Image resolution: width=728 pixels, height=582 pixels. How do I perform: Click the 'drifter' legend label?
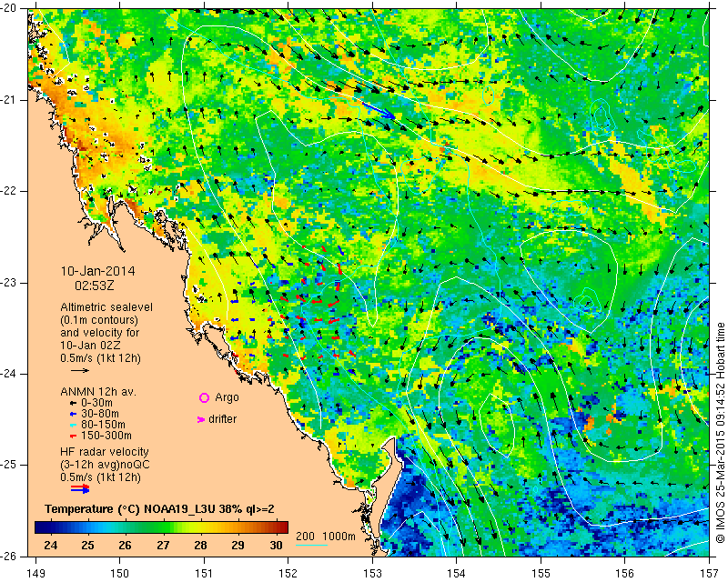coord(222,419)
